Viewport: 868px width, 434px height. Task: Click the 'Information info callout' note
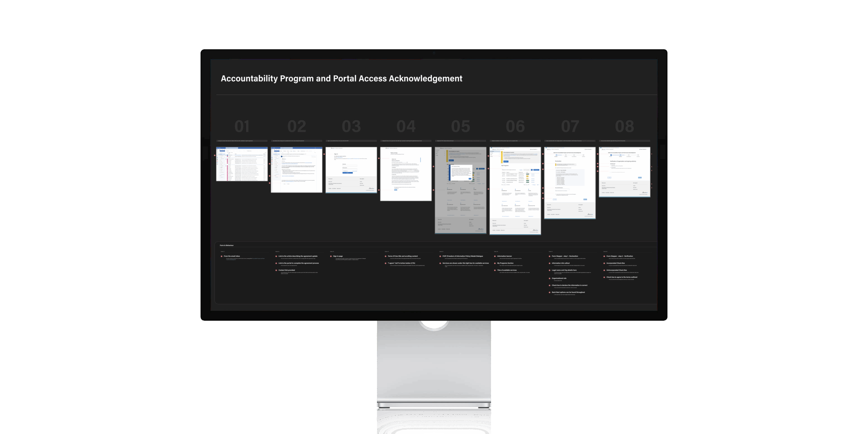click(x=561, y=263)
